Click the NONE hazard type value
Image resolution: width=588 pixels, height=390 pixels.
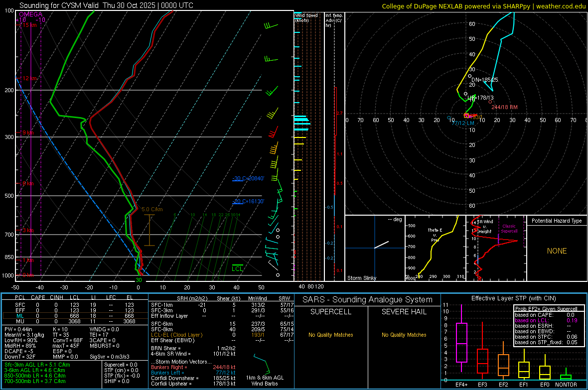click(557, 251)
